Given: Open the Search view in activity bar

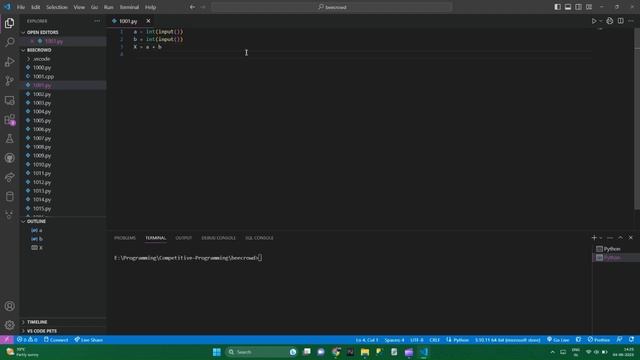Looking at the screenshot, I should 9,42.
